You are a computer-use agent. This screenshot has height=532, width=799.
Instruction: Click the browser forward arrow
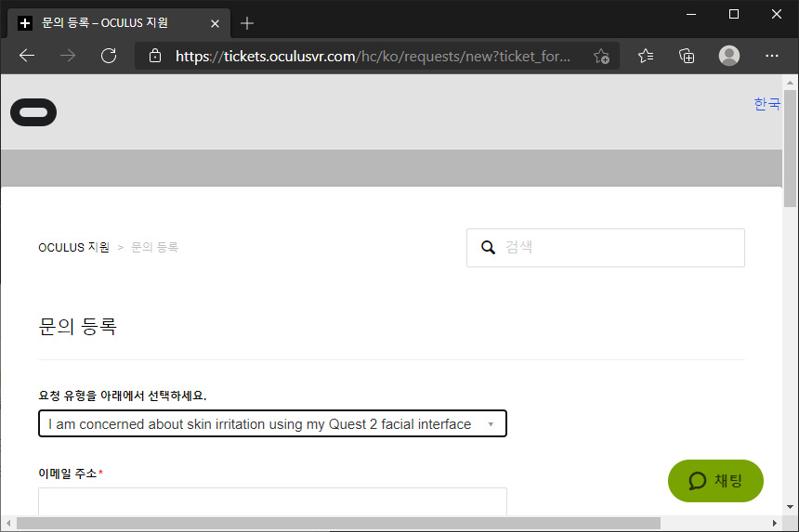67,56
